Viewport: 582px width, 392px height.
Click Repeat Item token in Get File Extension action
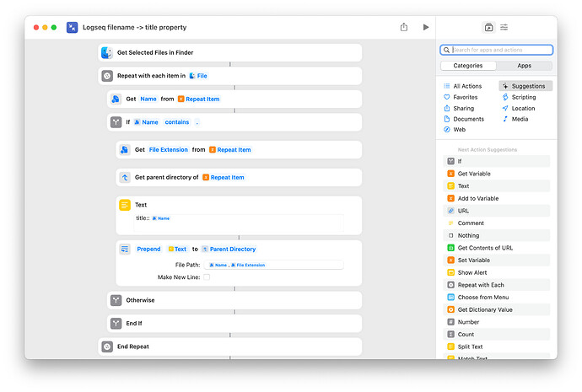click(230, 150)
